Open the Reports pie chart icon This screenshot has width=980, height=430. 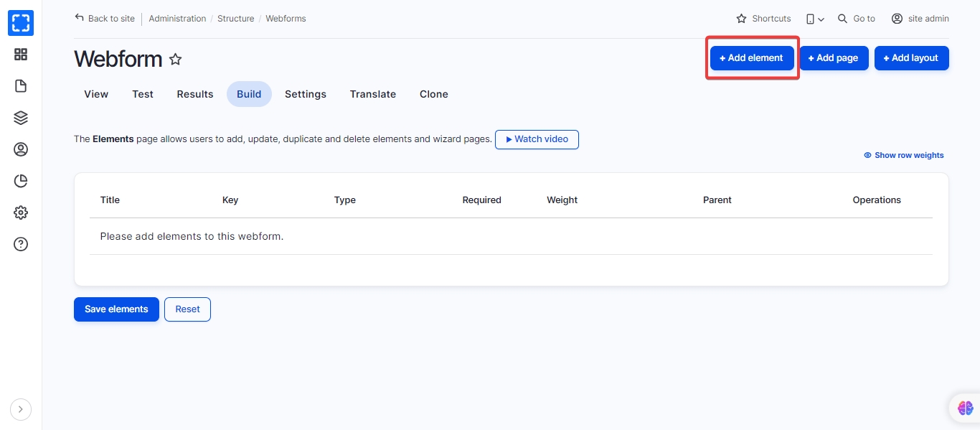click(21, 181)
